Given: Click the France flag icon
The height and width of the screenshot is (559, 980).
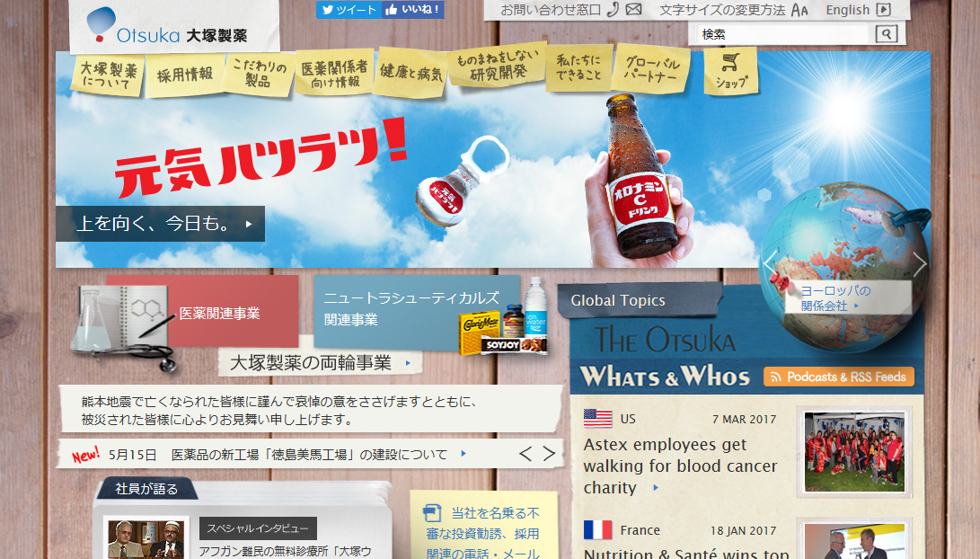Looking at the screenshot, I should pyautogui.click(x=598, y=529).
